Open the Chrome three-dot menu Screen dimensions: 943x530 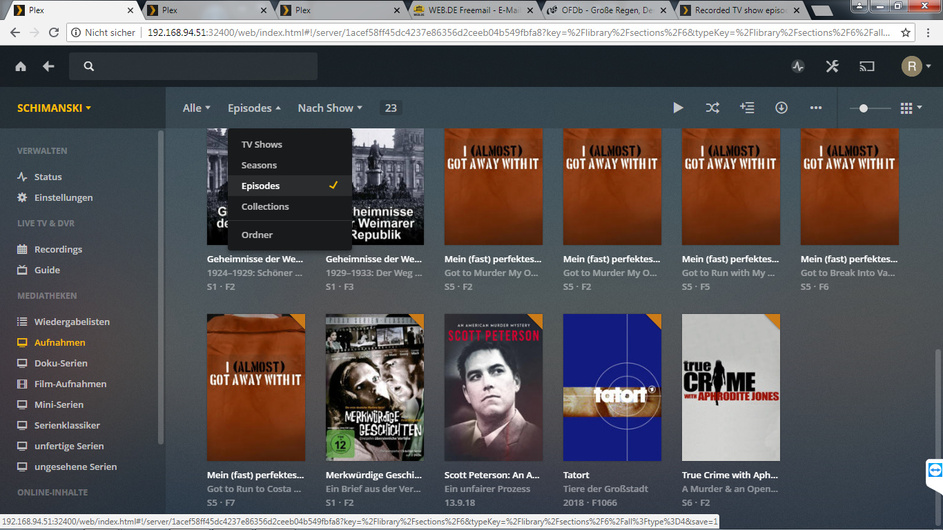pos(928,32)
